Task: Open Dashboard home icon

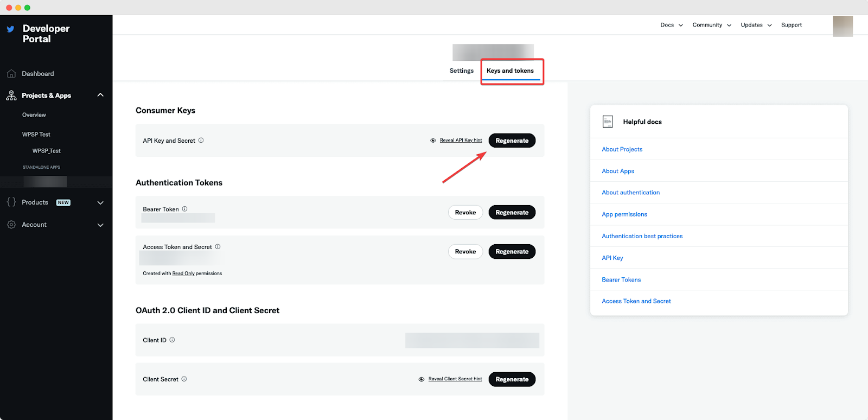Action: point(11,74)
